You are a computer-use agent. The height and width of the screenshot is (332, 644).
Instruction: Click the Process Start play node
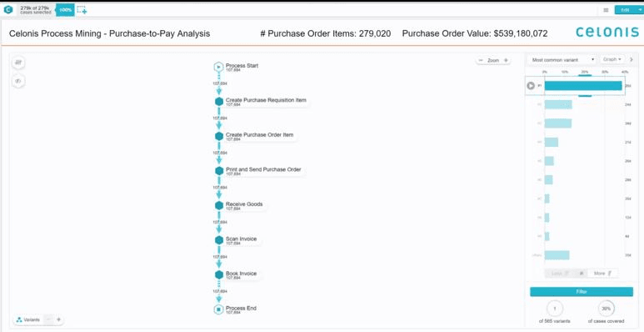pos(218,67)
